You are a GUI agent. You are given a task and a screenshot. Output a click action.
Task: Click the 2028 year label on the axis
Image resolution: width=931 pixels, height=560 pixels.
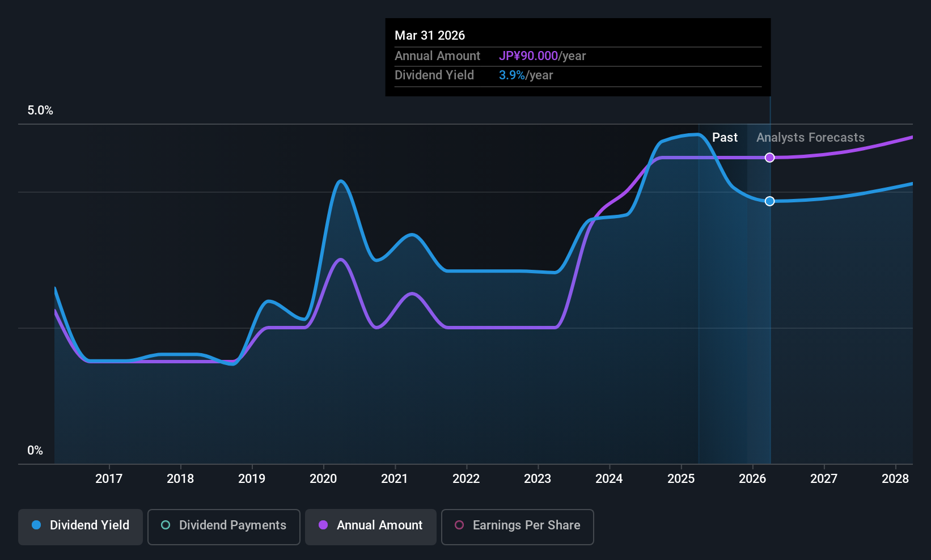895,479
